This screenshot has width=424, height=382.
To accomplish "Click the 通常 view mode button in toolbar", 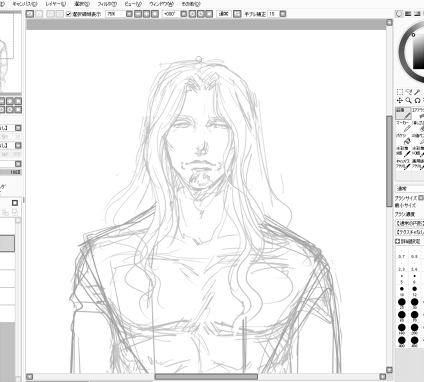I will point(224,14).
